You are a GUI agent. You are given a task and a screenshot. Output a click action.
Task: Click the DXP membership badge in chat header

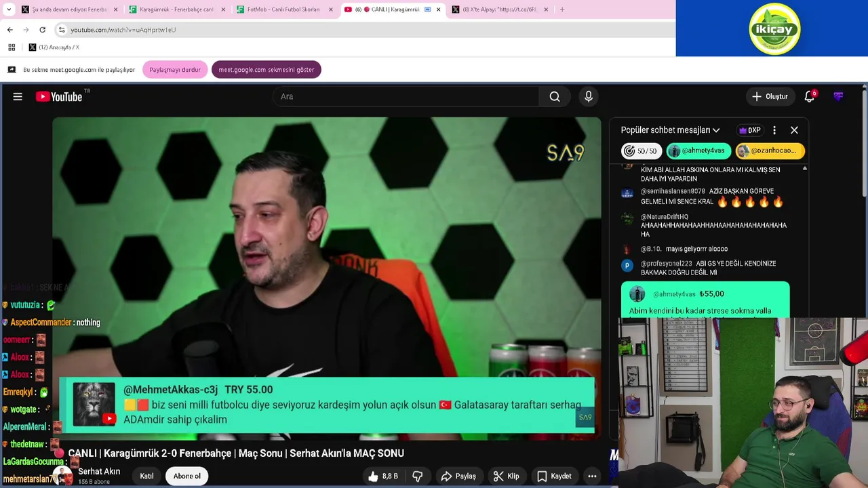[x=749, y=130]
